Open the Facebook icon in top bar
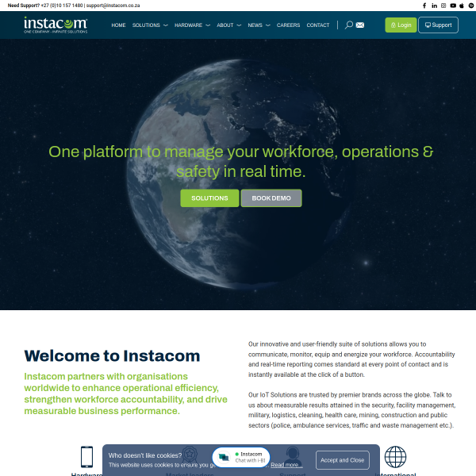The width and height of the screenshot is (476, 476). coord(424,6)
